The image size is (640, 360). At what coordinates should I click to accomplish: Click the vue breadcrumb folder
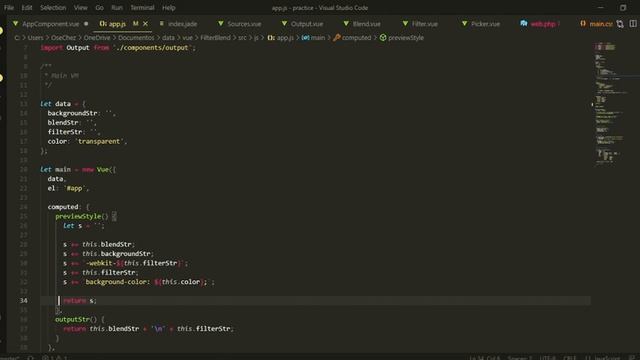click(187, 38)
